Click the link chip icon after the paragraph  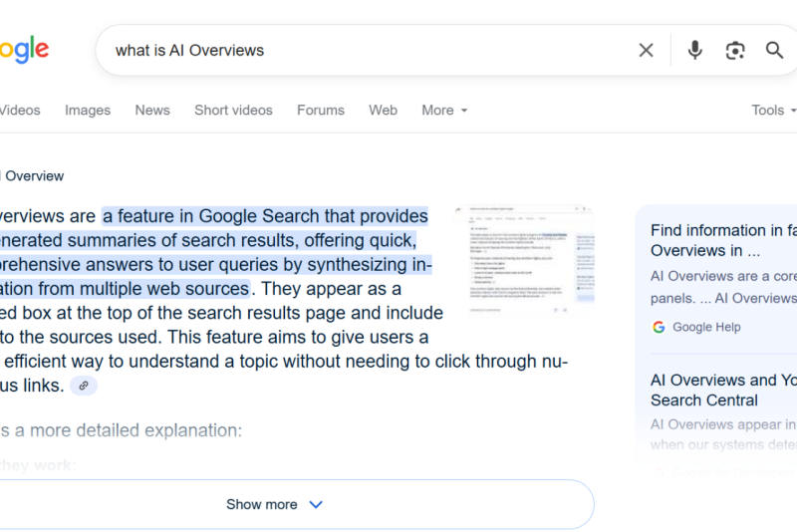pos(84,386)
